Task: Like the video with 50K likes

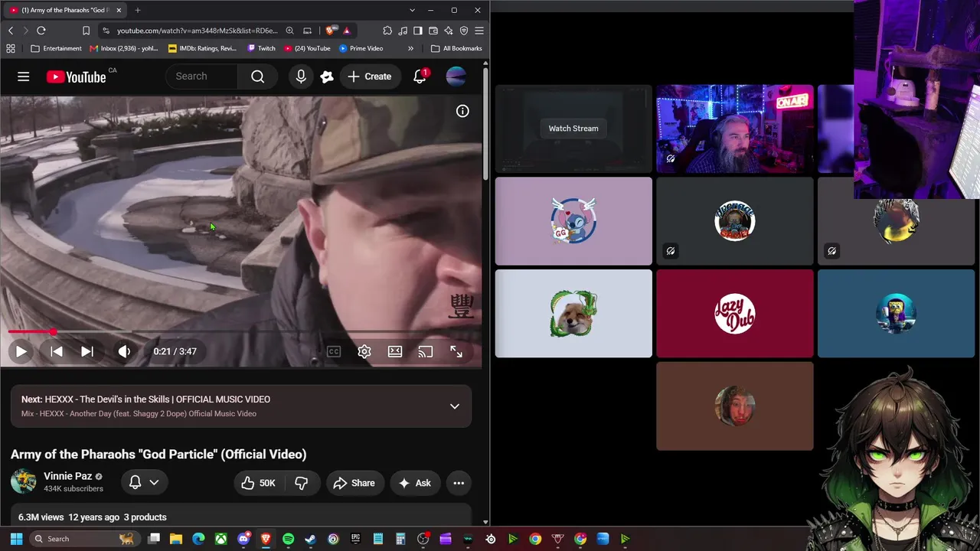Action: click(x=258, y=483)
